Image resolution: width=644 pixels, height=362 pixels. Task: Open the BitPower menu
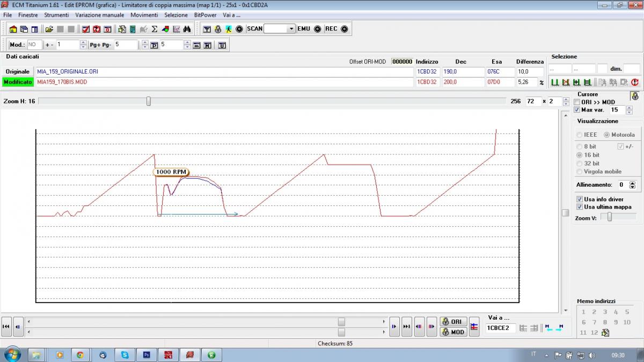click(x=205, y=15)
